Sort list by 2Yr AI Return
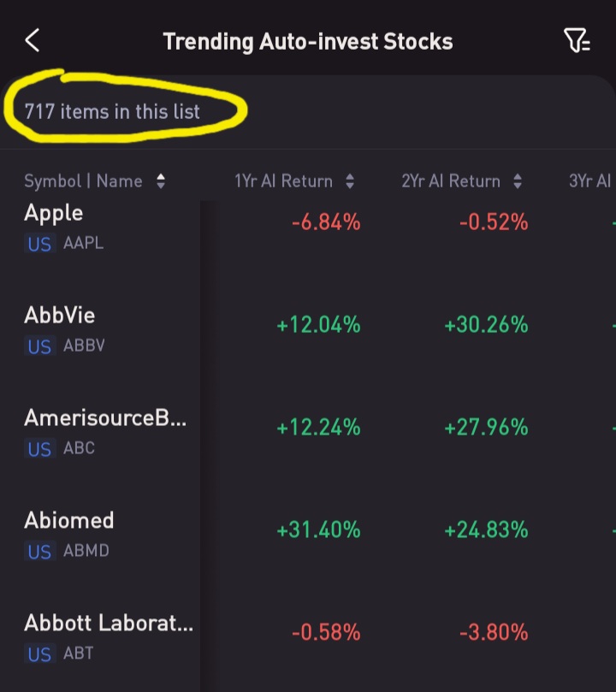Image resolution: width=616 pixels, height=692 pixels. [461, 181]
